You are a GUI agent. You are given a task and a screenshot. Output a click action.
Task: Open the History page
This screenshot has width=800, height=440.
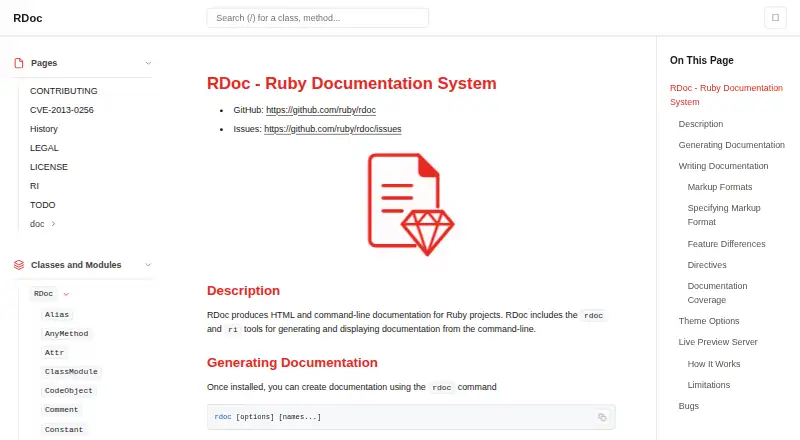pos(44,129)
